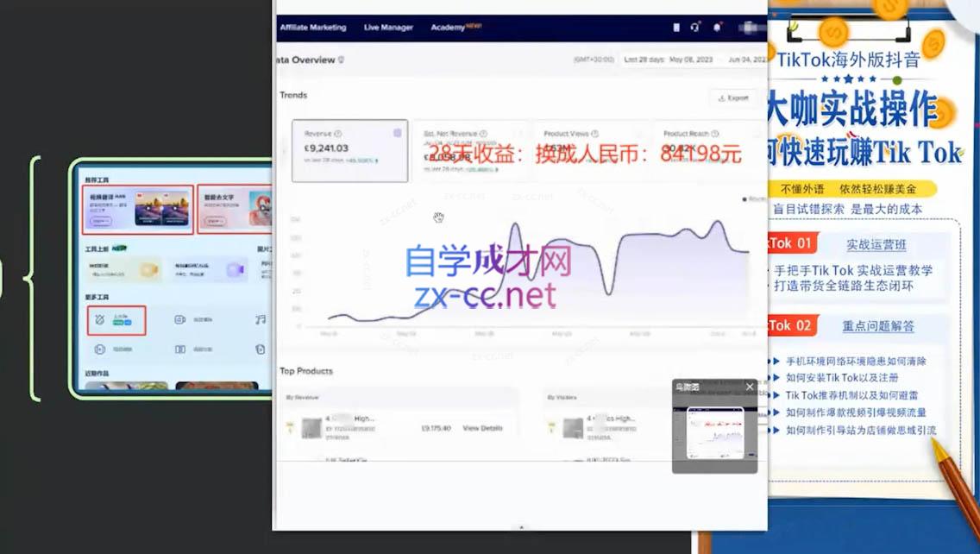
Task: Click the music note tool icon
Action: click(261, 319)
